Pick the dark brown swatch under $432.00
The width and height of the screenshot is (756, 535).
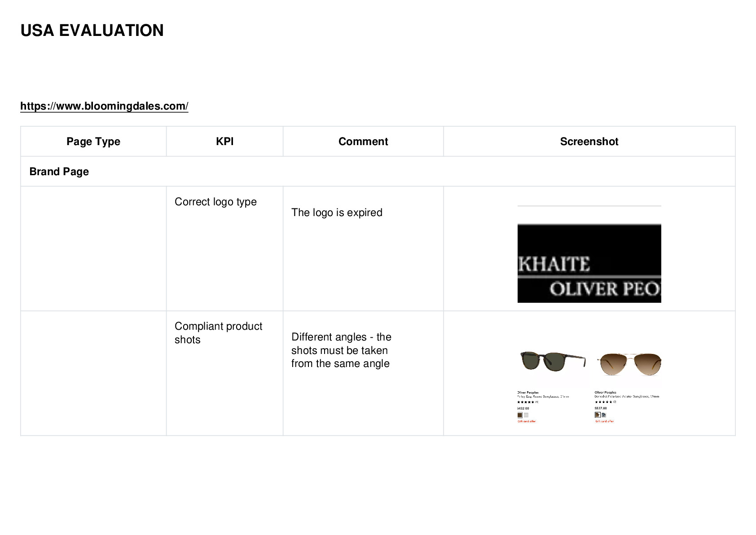click(520, 415)
